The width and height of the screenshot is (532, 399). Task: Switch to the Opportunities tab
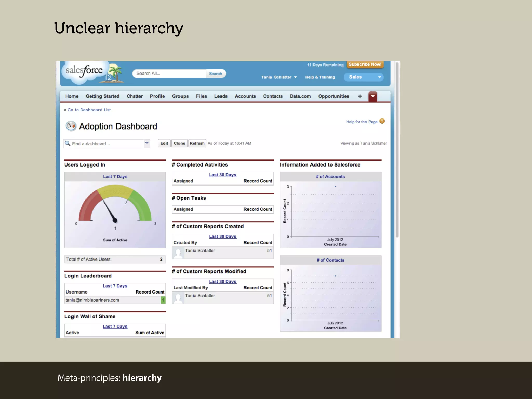(x=334, y=96)
